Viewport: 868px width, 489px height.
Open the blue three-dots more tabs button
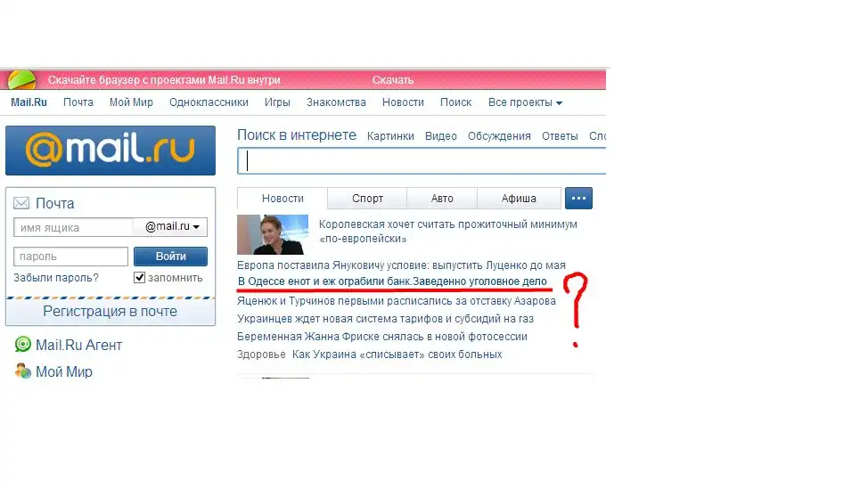click(578, 198)
